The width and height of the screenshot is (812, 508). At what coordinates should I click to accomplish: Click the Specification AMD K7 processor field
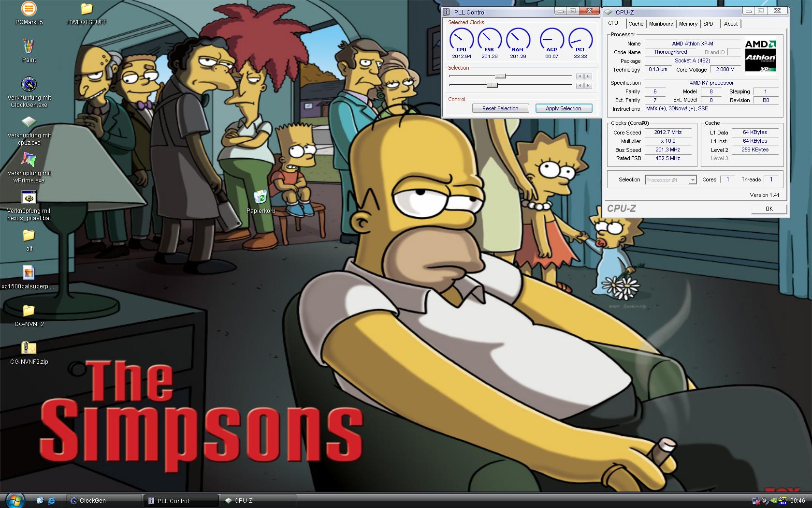point(712,83)
